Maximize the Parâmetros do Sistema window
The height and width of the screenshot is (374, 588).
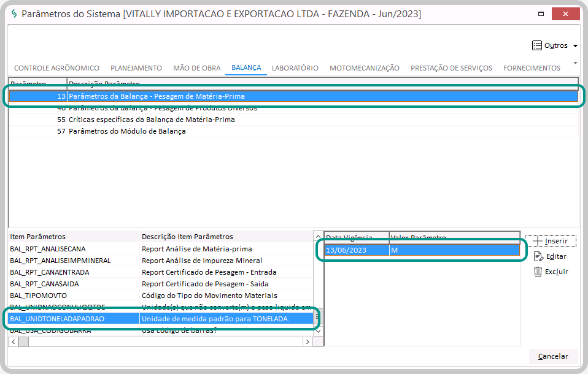(541, 14)
